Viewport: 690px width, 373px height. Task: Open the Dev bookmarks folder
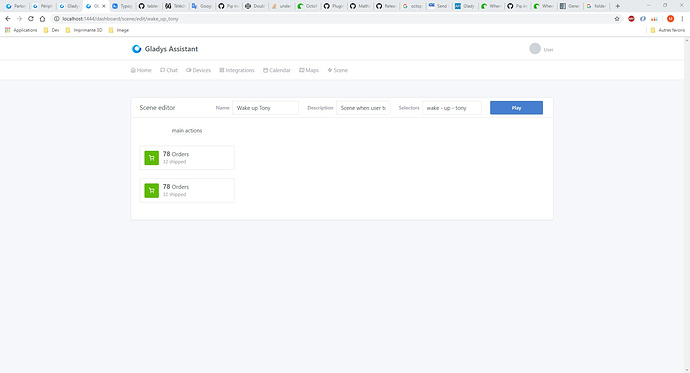[51, 30]
